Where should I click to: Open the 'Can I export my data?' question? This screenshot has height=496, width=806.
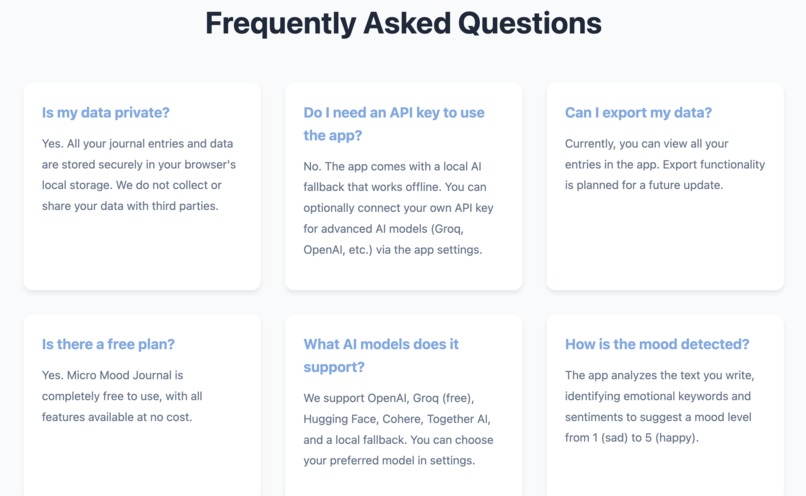pos(638,113)
